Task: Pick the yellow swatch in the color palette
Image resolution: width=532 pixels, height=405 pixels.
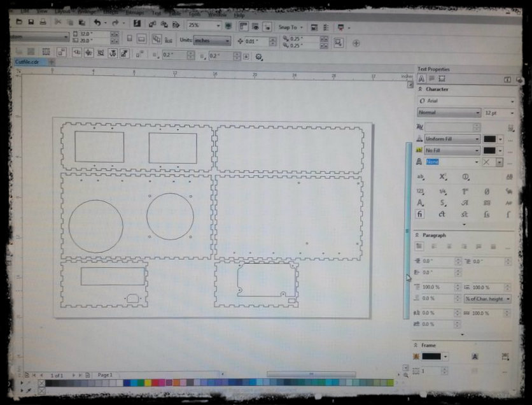Action: click(148, 383)
